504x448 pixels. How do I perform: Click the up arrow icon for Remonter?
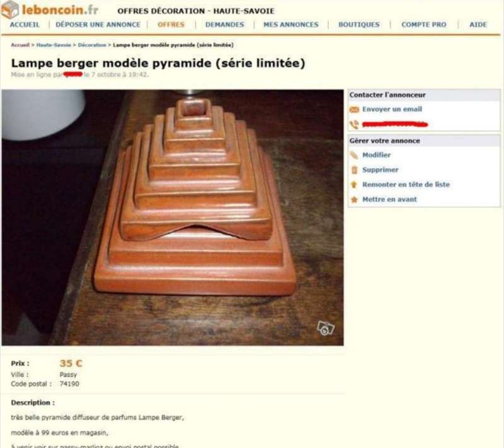[x=354, y=185]
